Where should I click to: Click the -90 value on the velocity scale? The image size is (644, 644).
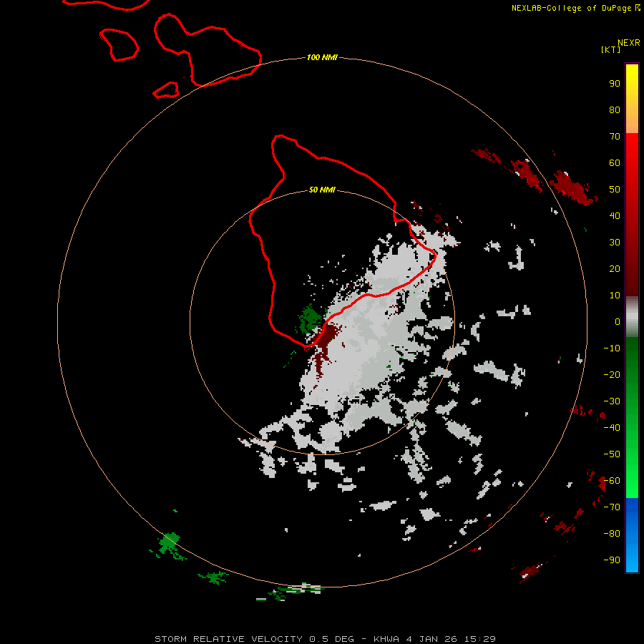[x=612, y=560]
